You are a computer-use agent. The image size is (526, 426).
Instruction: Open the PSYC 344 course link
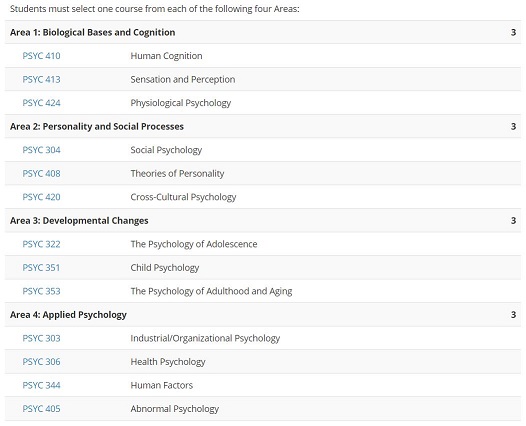pyautogui.click(x=41, y=385)
